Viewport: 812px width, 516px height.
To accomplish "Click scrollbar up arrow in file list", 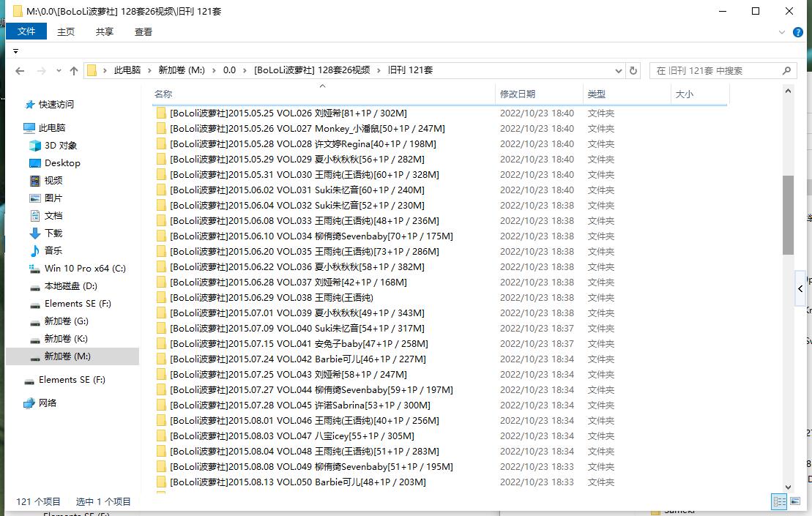I will pyautogui.click(x=788, y=91).
